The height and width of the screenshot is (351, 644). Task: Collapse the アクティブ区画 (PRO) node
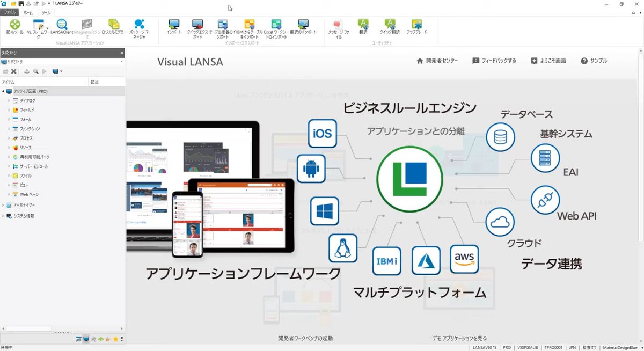(x=3, y=91)
